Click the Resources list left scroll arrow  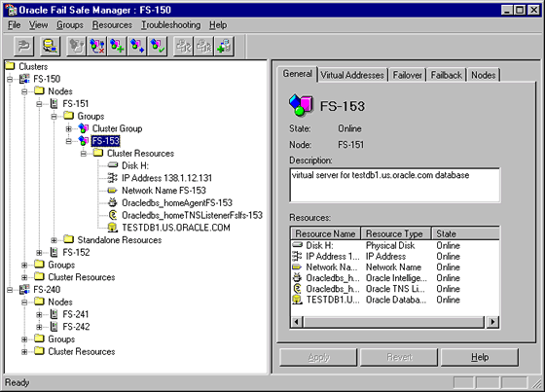297,322
